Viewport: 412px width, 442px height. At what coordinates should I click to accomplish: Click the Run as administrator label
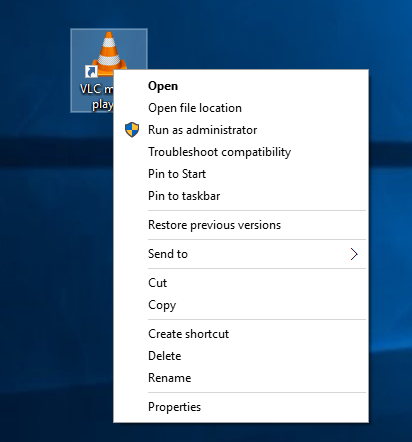click(x=202, y=130)
